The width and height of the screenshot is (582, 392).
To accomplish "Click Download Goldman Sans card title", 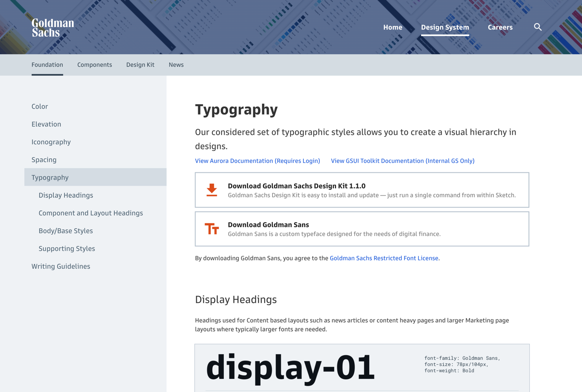I will (268, 225).
